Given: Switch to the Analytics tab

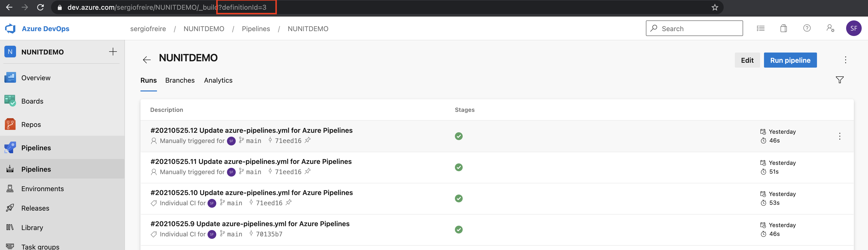Looking at the screenshot, I should [x=218, y=80].
